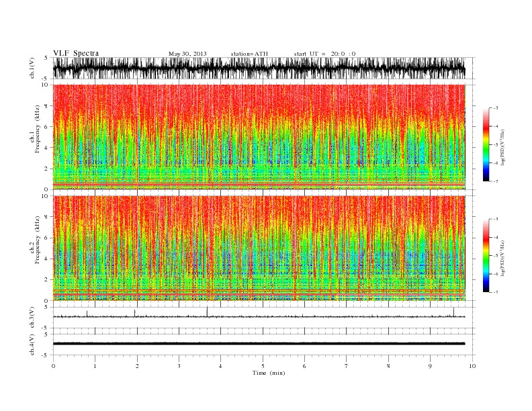This screenshot has width=532, height=411.
Task: Click the ch.3 spike just before 1 minute
Action: (87, 314)
